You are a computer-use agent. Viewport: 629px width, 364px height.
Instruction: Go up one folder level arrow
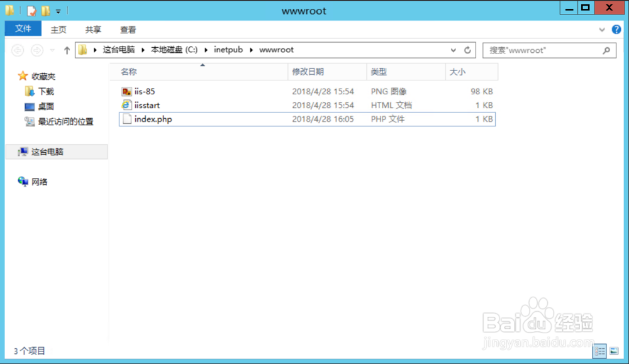coord(67,50)
